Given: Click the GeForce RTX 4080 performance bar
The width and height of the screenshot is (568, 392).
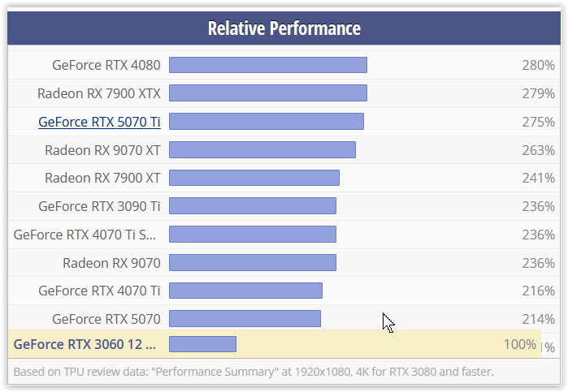Looking at the screenshot, I should [268, 65].
